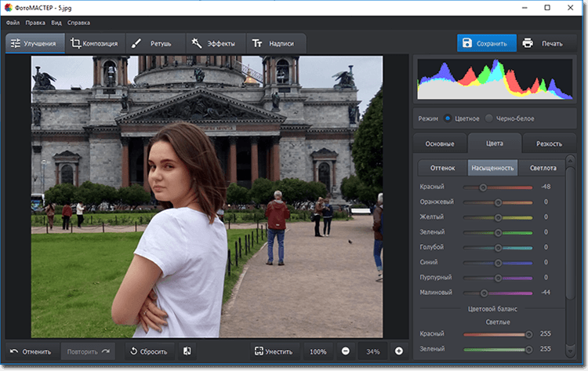Select the Оттенок sub-tab
This screenshot has width=588, height=371.
[x=441, y=168]
